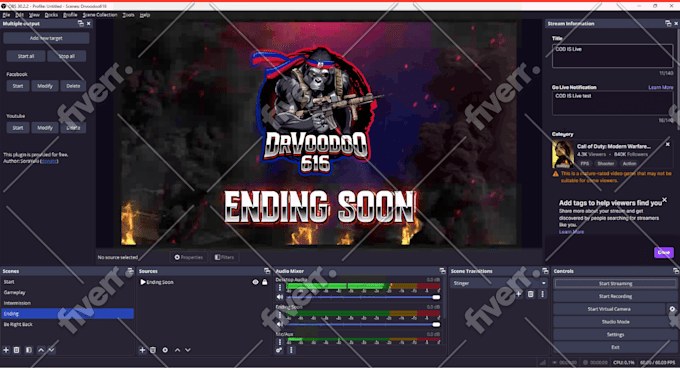
Task: Open virtual camera settings gear icon
Action: click(x=672, y=309)
